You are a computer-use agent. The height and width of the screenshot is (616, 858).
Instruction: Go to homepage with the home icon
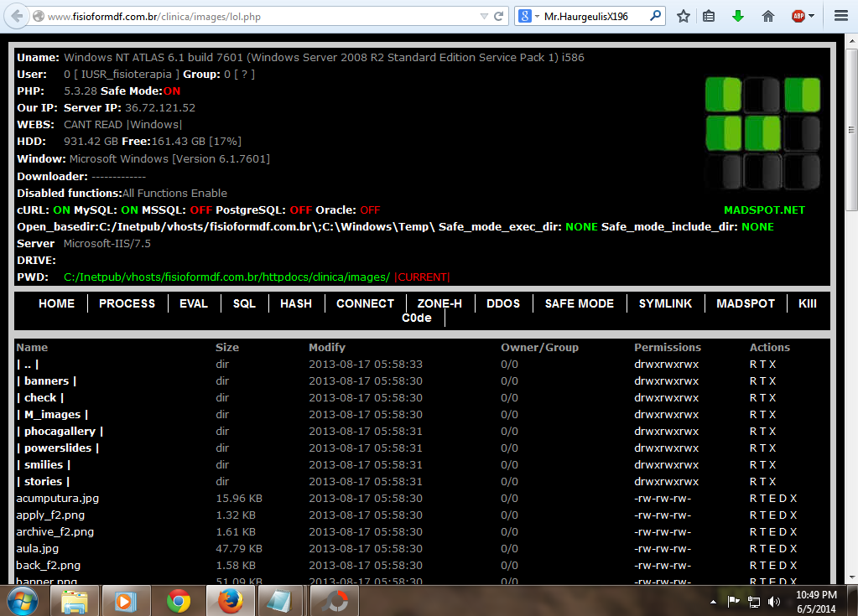tap(767, 15)
